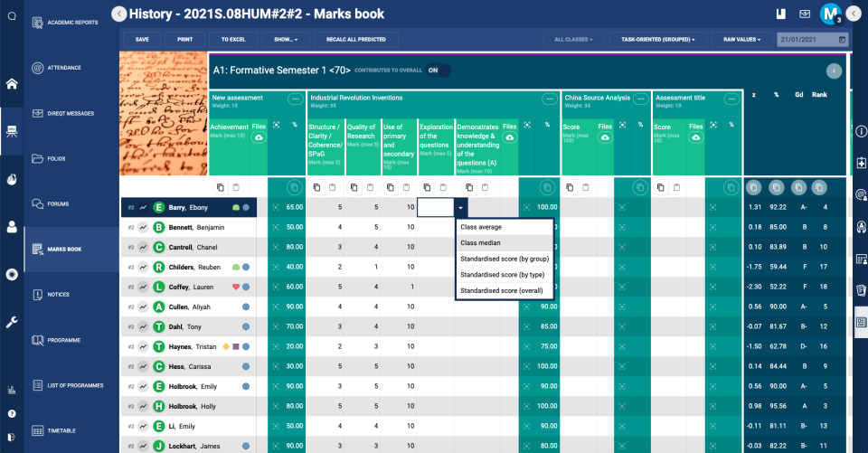Click the Rank column header
This screenshot has height=453, width=868.
tap(819, 95)
